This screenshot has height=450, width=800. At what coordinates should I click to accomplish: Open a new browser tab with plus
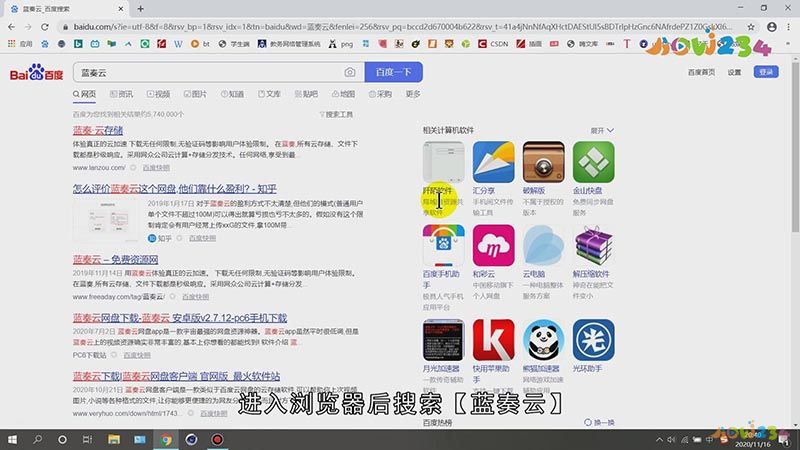[x=140, y=9]
